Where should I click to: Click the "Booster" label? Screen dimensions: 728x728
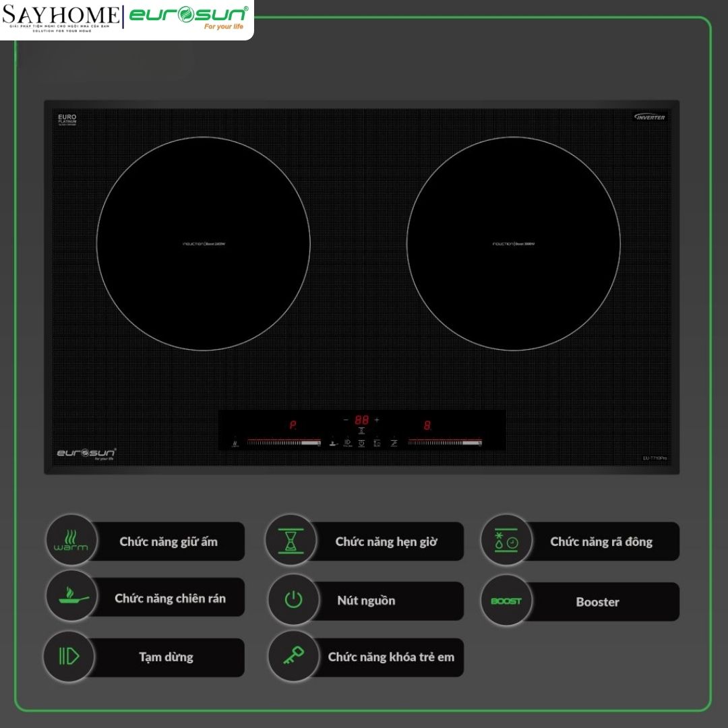pos(597,602)
